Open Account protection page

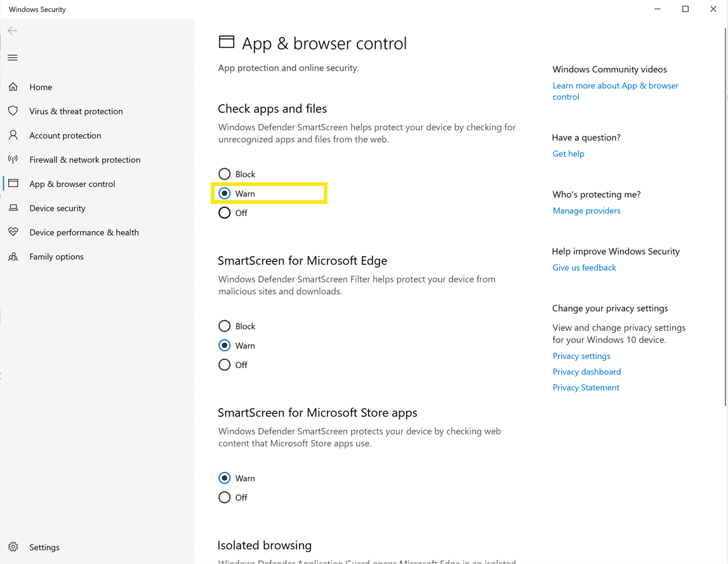(65, 135)
